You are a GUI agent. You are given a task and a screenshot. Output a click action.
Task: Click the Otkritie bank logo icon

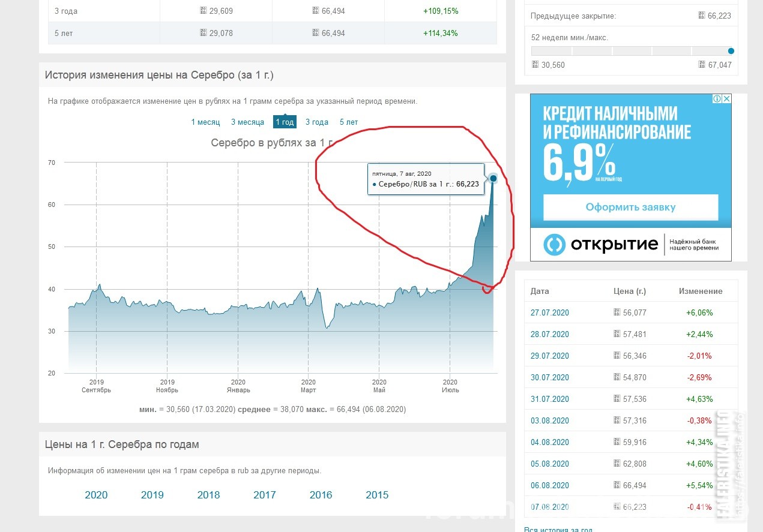click(554, 244)
